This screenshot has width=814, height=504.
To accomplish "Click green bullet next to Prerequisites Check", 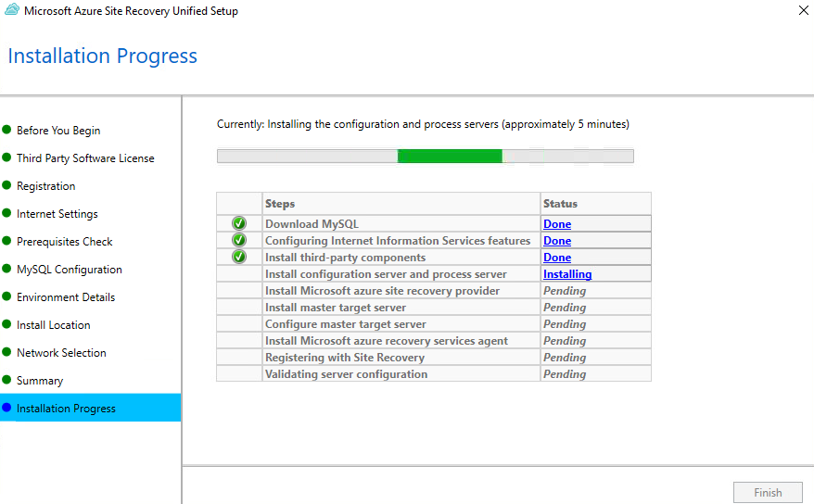I will tap(6, 241).
